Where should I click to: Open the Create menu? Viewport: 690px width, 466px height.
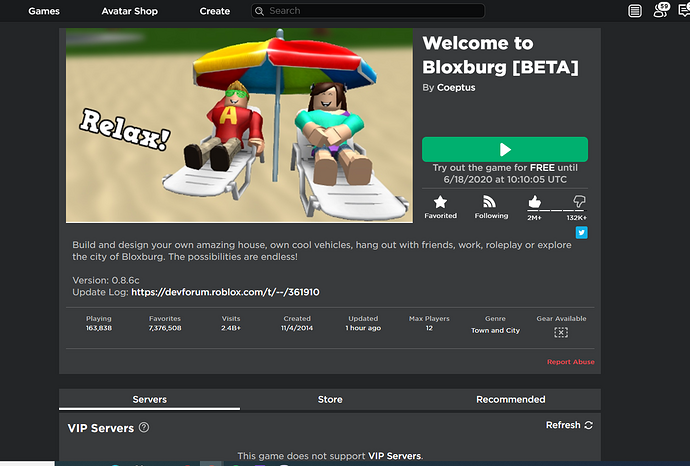[215, 11]
